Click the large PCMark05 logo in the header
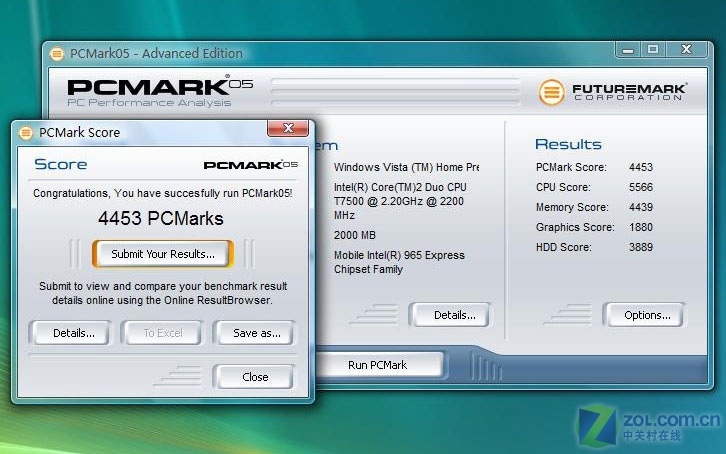Image resolution: width=726 pixels, height=454 pixels. [160, 85]
